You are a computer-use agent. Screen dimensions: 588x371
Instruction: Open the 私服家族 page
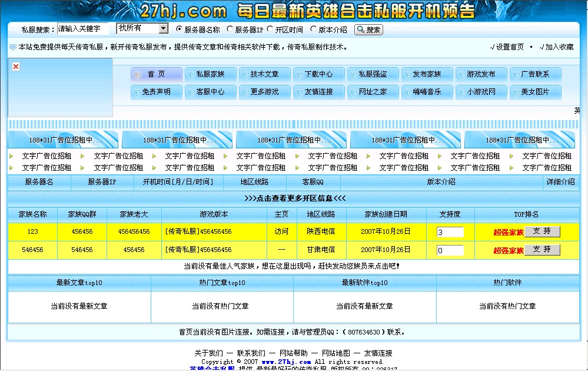click(x=210, y=73)
